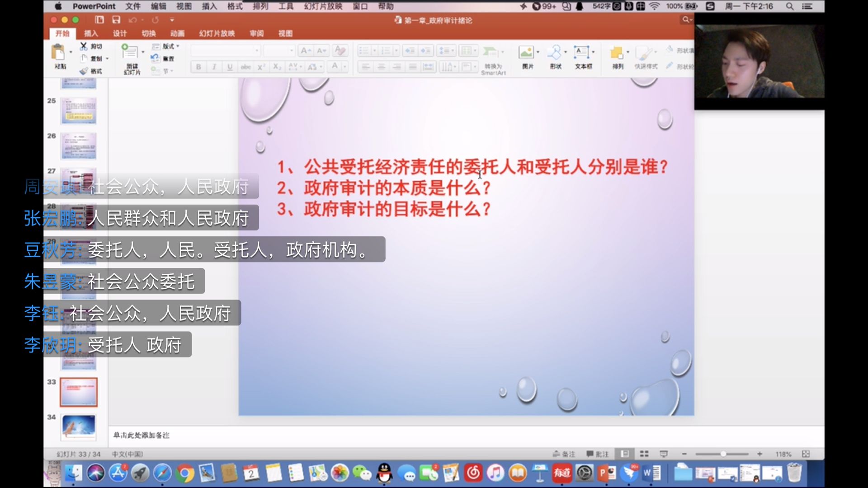868x488 pixels.
Task: Switch to the Design (设计) ribbon tab
Action: (x=120, y=33)
